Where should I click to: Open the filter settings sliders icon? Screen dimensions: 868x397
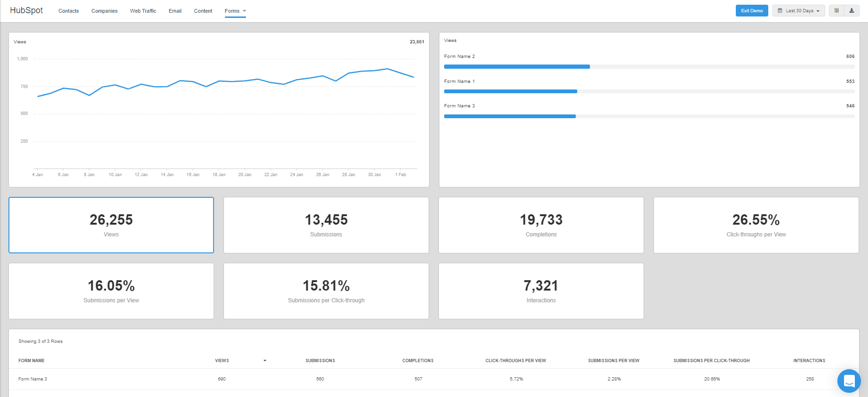[836, 11]
